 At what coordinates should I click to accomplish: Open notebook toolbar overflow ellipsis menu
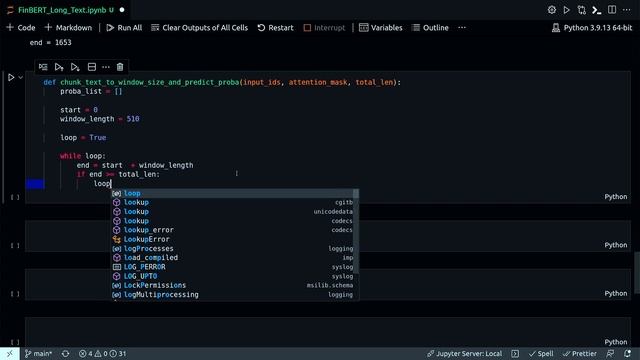(462, 28)
